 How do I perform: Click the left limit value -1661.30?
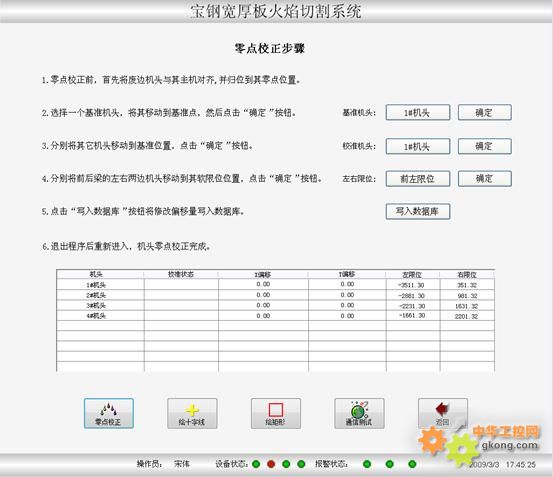pos(412,316)
